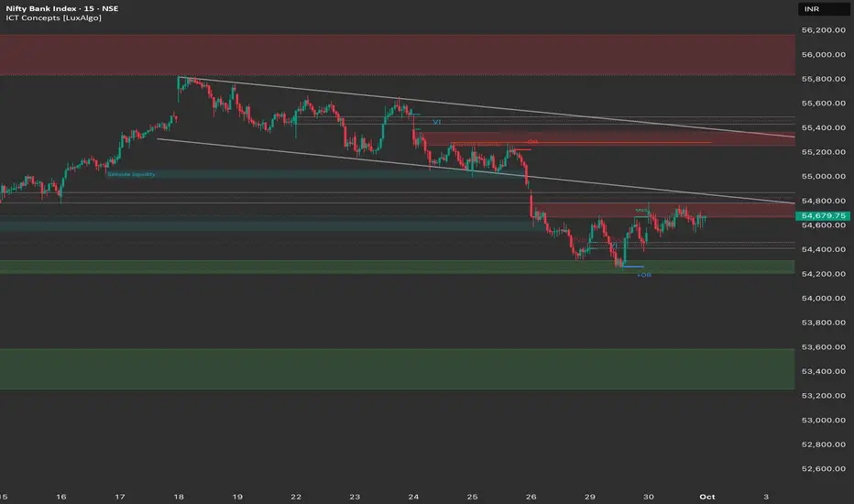This screenshot has width=854, height=504.
Task: Click the blue VI marker on the chart
Action: pos(436,121)
